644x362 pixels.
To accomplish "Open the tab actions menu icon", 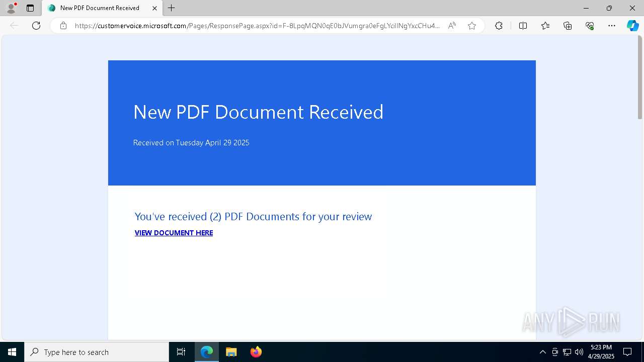I will (x=30, y=8).
